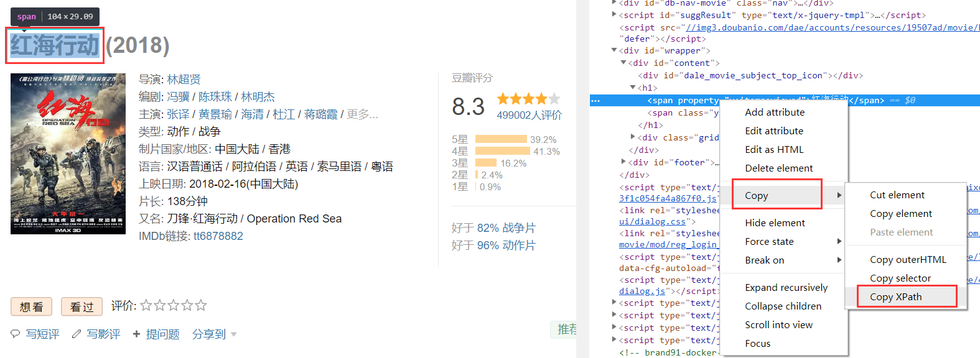Click the div id dale_movie_subject_top_icon line
Image resolution: width=980 pixels, height=358 pixels.
(x=750, y=75)
